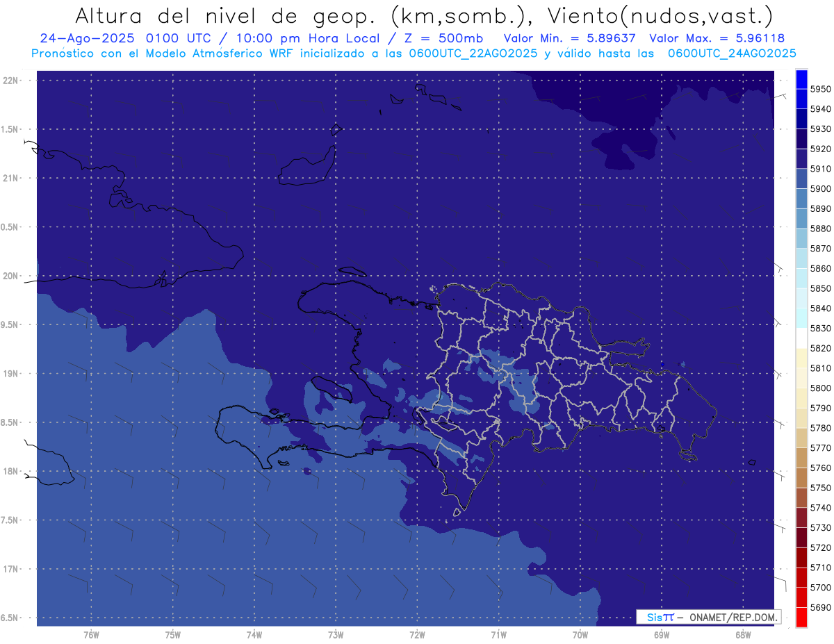Select the 5910 legend value
Screen dimensions: 834x644
[820, 169]
